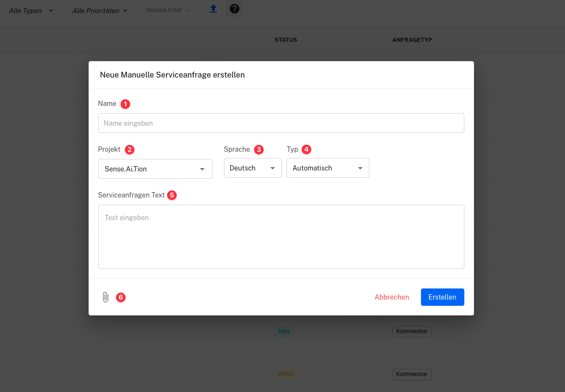Click the STATUS column header
The height and width of the screenshot is (392, 565).
tap(286, 40)
